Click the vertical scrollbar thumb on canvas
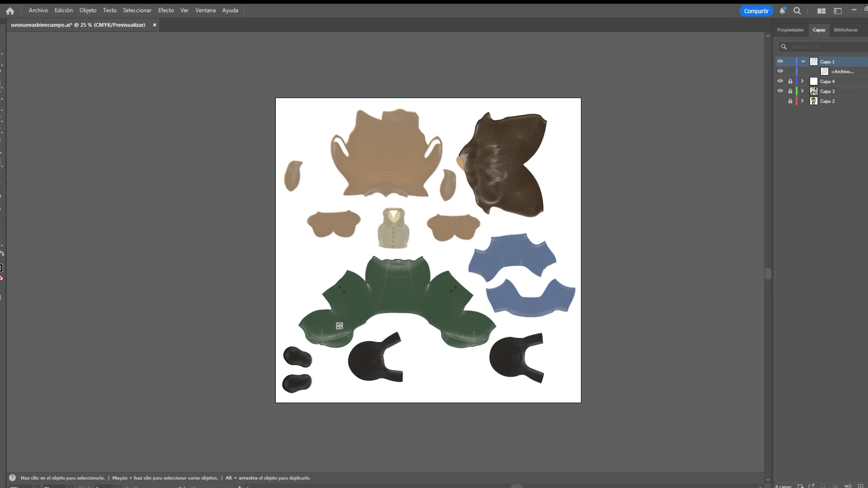This screenshot has width=868, height=488. [x=768, y=273]
